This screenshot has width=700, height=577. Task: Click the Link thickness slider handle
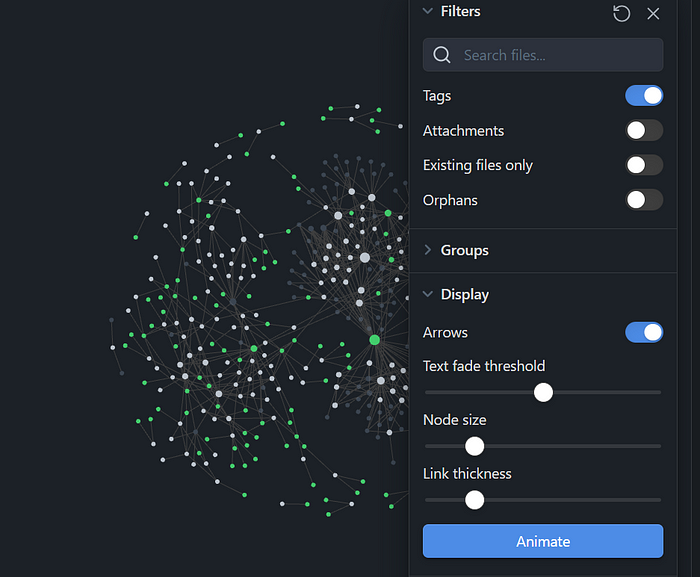pos(474,499)
